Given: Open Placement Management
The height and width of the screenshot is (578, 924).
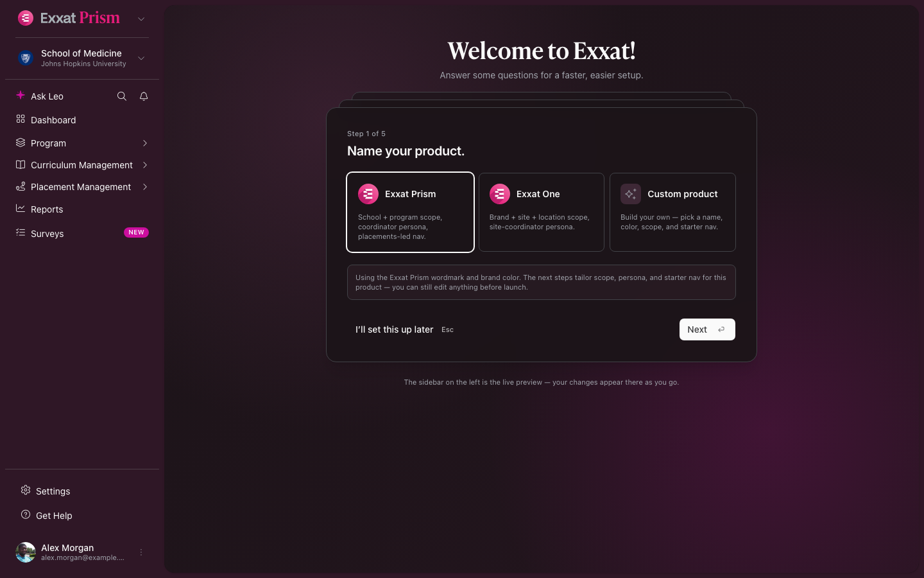Looking at the screenshot, I should [x=81, y=187].
